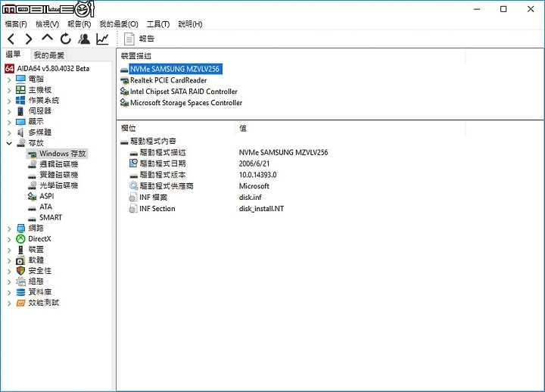This screenshot has width=545, height=392.
Task: Select 光學磁碟機 in the tree
Action: pos(58,185)
